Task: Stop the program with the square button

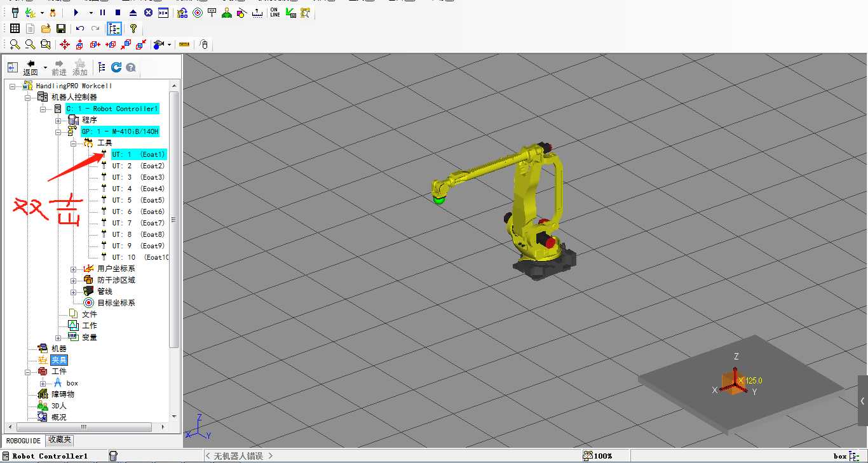Action: [118, 12]
